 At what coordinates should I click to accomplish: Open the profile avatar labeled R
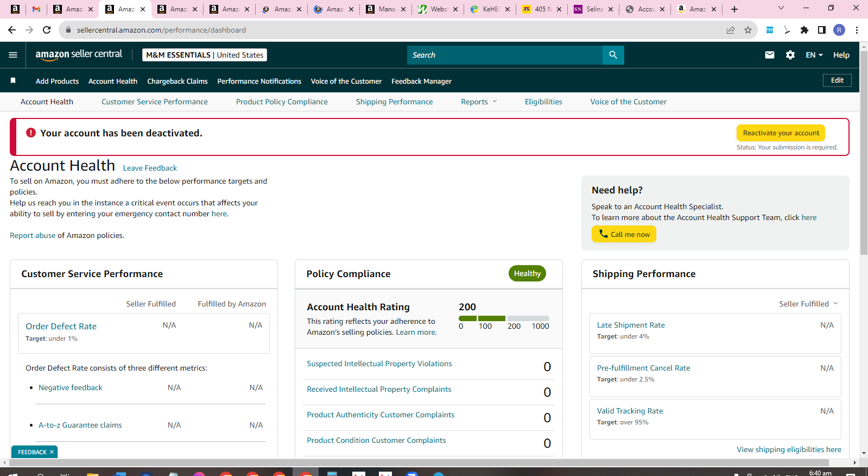tap(839, 30)
